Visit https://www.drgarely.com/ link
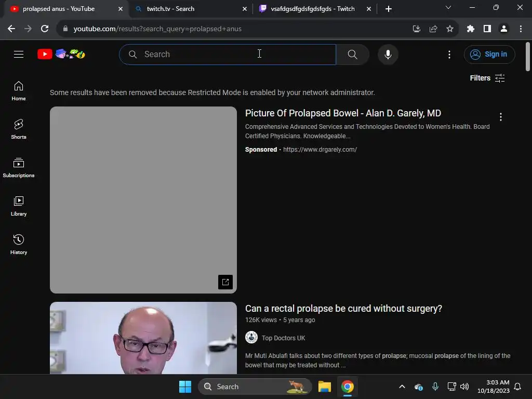Viewport: 532px width, 399px height. 320,150
